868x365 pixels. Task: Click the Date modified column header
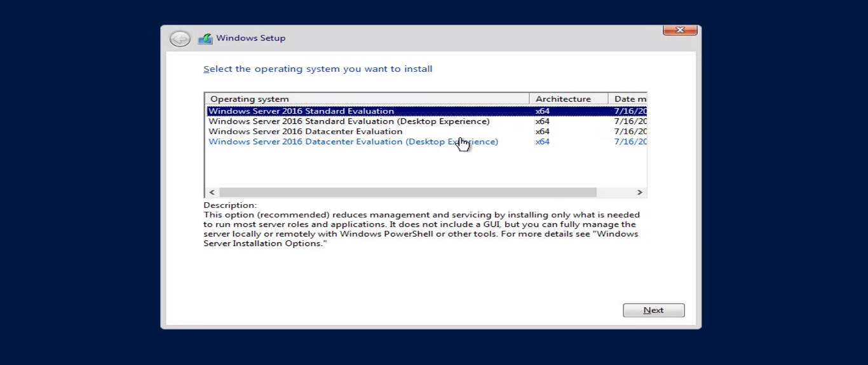point(628,99)
